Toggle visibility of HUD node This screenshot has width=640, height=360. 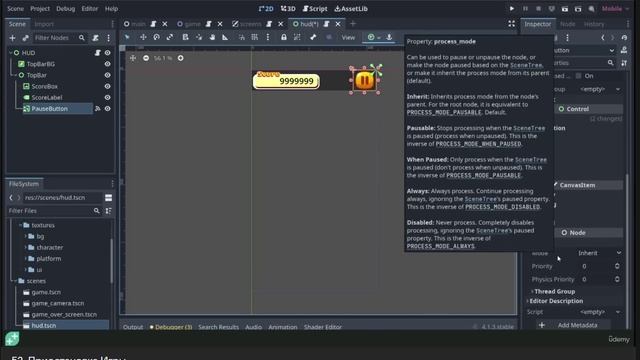[107, 53]
